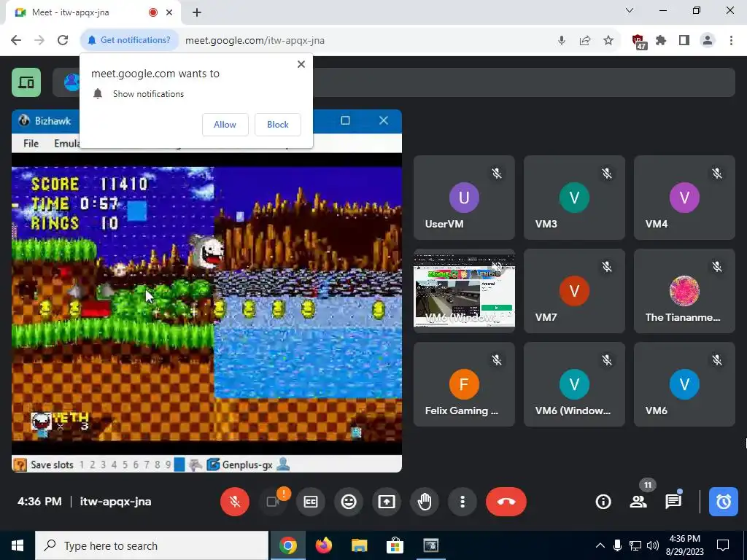This screenshot has height=560, width=747.
Task: Go back in Chrome
Action: coord(16,41)
